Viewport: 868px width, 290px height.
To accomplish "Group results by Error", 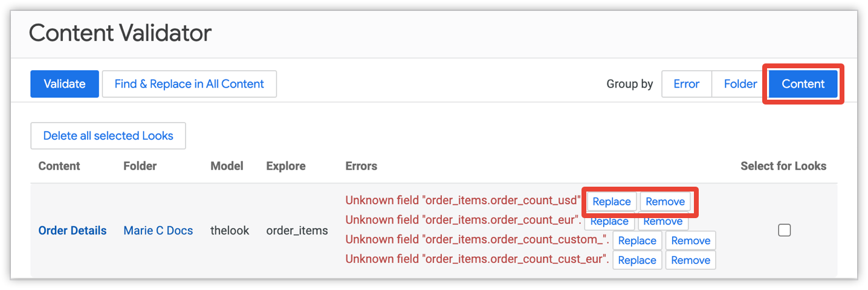I will tap(686, 84).
